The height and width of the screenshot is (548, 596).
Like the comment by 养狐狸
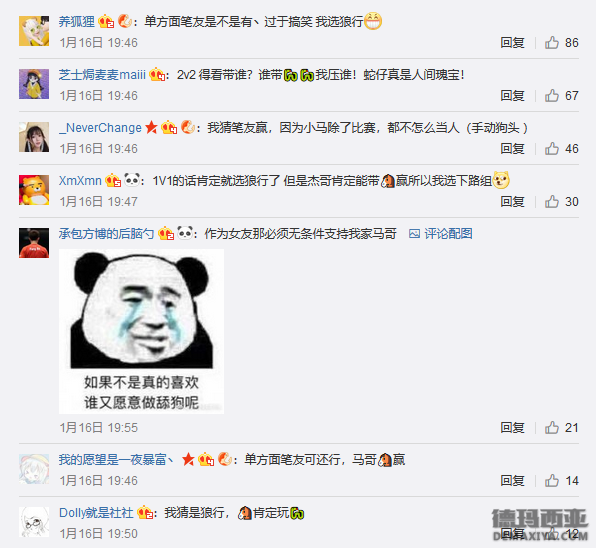click(552, 43)
